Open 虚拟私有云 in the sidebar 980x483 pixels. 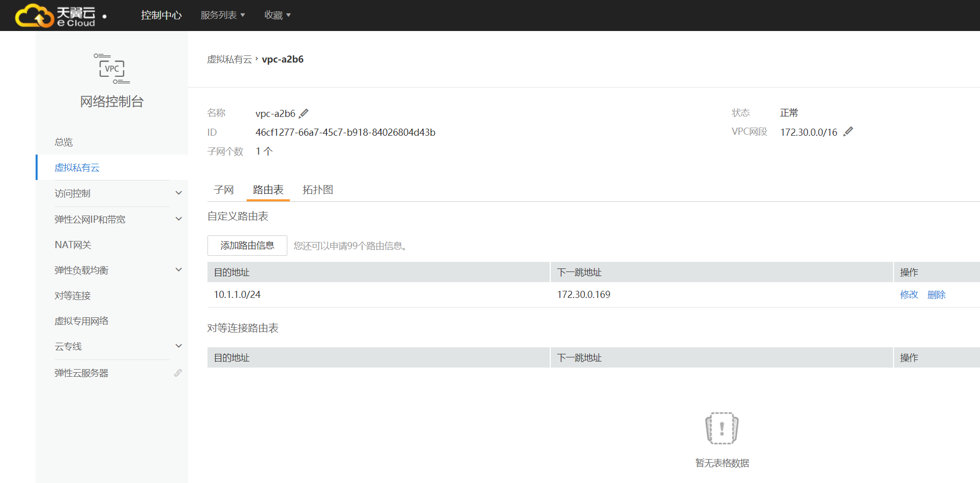(112, 167)
